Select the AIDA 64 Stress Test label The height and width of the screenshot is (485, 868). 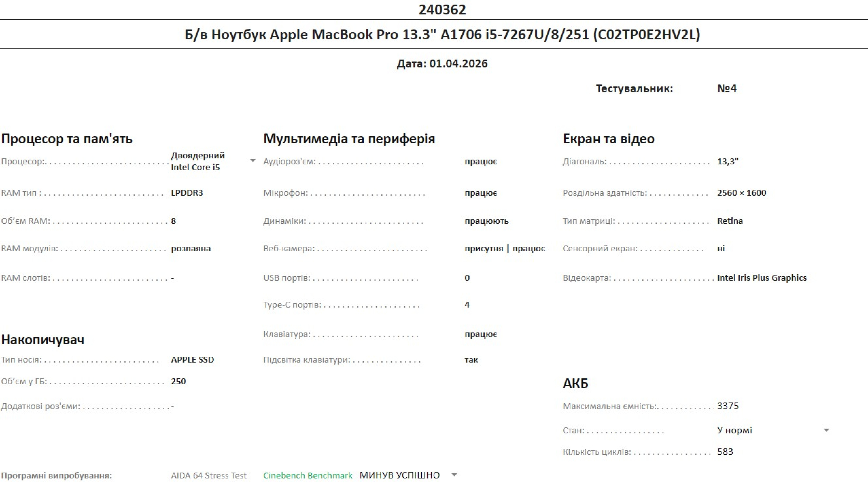click(x=209, y=475)
